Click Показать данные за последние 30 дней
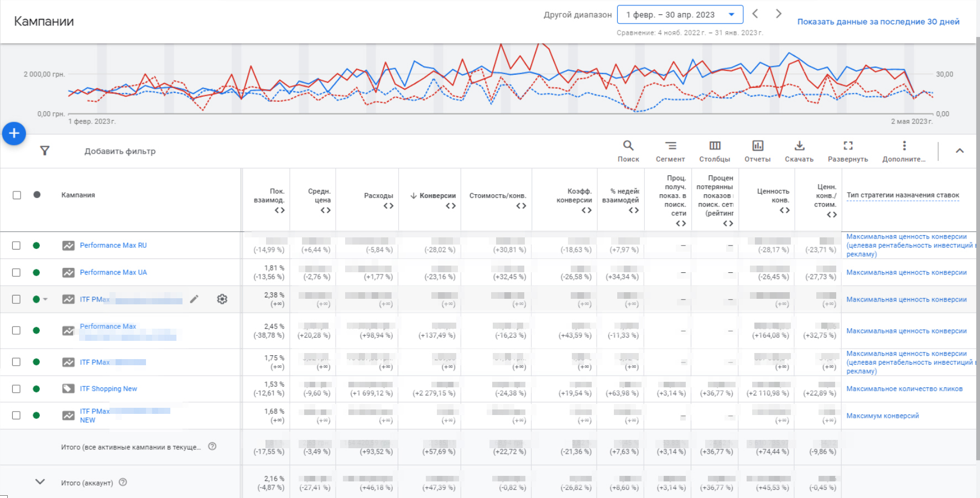Image resolution: width=980 pixels, height=498 pixels. (x=878, y=22)
